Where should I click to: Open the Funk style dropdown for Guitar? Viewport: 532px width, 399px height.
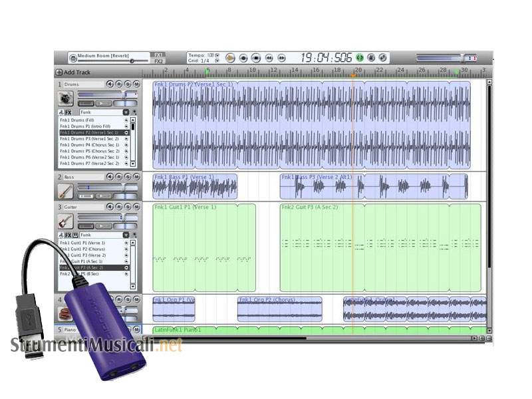[126, 235]
